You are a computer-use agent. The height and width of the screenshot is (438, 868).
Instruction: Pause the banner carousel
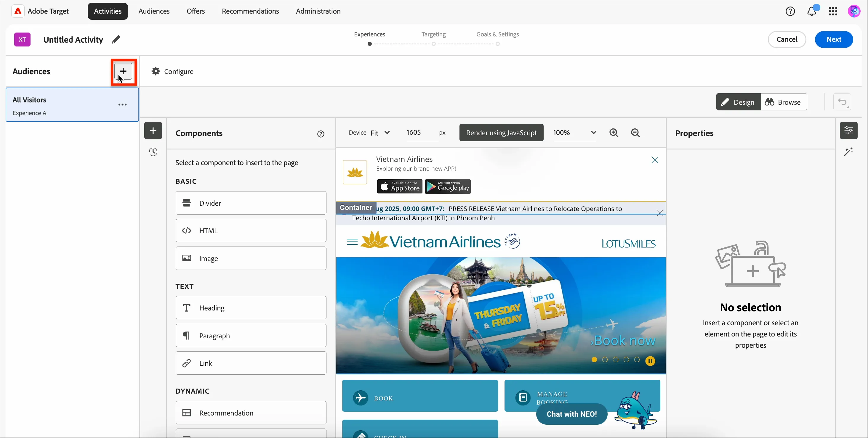click(650, 361)
